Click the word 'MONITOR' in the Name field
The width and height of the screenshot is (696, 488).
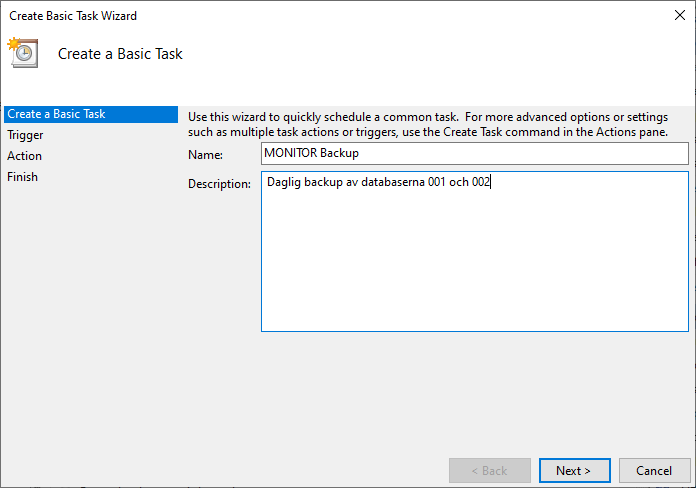tap(289, 153)
